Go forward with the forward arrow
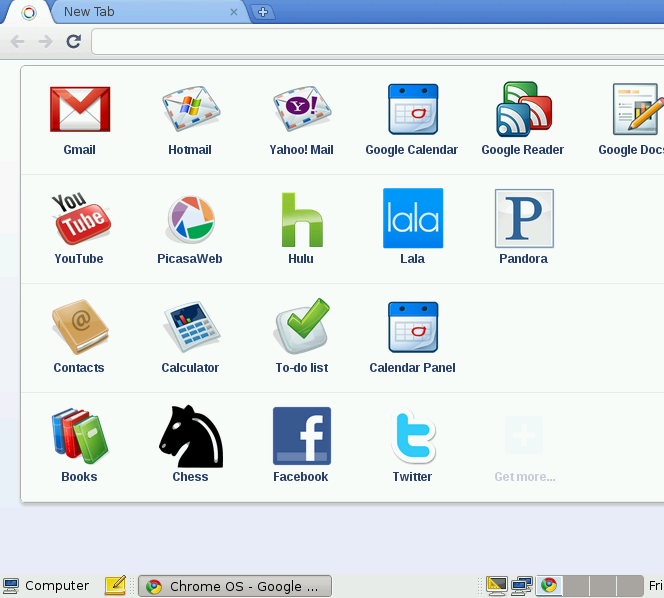Viewport: 664px width, 598px height. tap(45, 42)
